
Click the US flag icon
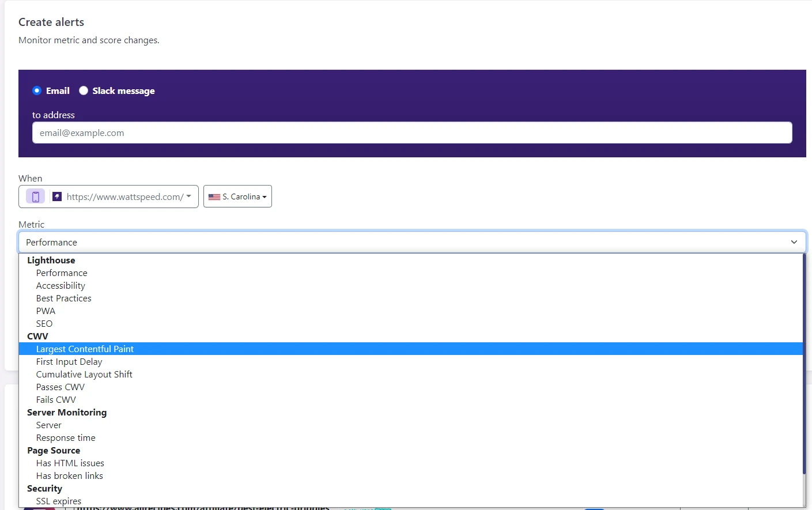click(214, 197)
